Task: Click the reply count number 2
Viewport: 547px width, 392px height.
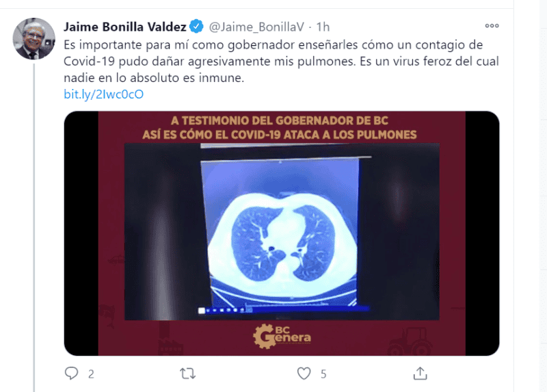Action: 91,374
